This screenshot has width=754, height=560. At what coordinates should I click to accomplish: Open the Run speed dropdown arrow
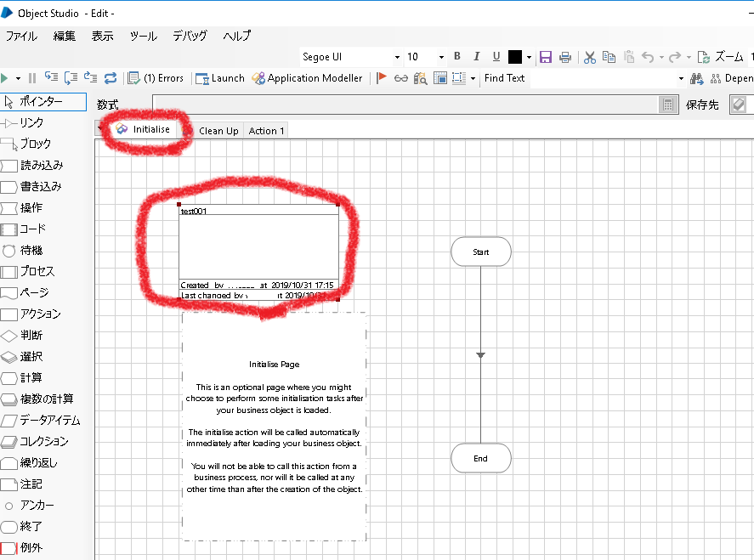pos(18,78)
